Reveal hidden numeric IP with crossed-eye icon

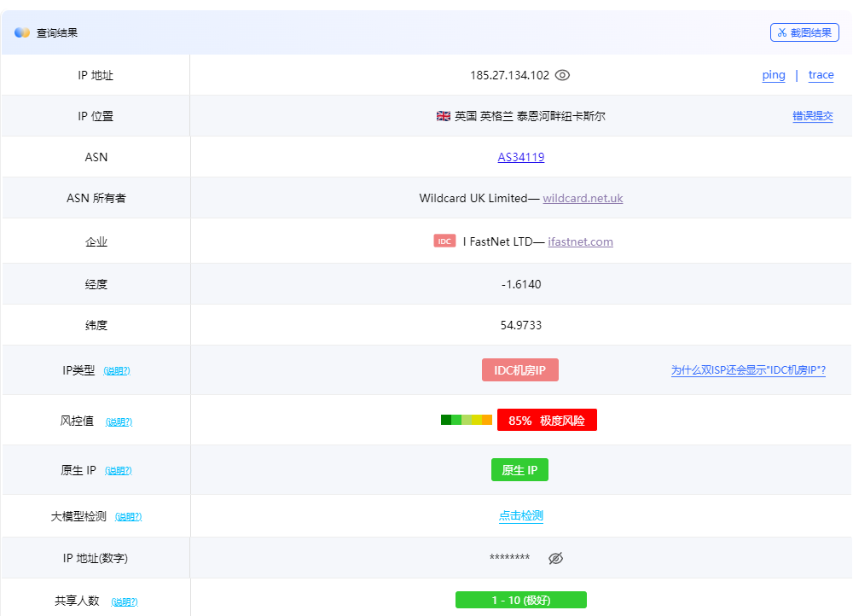tap(555, 558)
